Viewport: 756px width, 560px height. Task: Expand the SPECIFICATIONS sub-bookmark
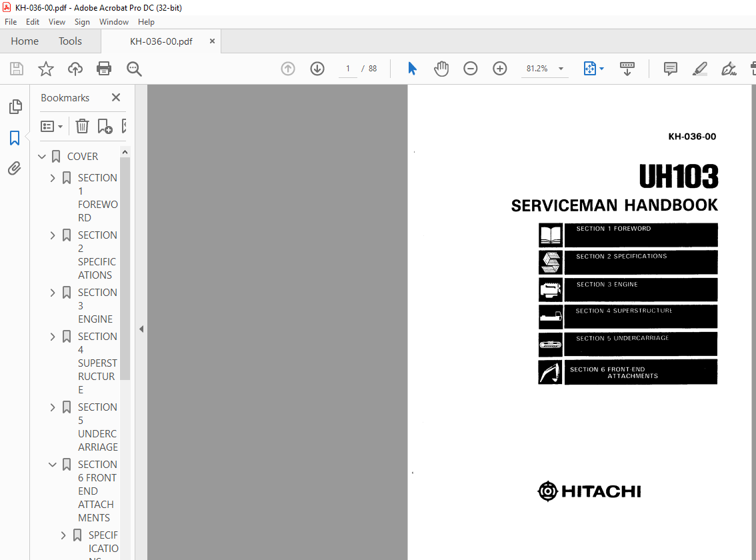pyautogui.click(x=63, y=535)
